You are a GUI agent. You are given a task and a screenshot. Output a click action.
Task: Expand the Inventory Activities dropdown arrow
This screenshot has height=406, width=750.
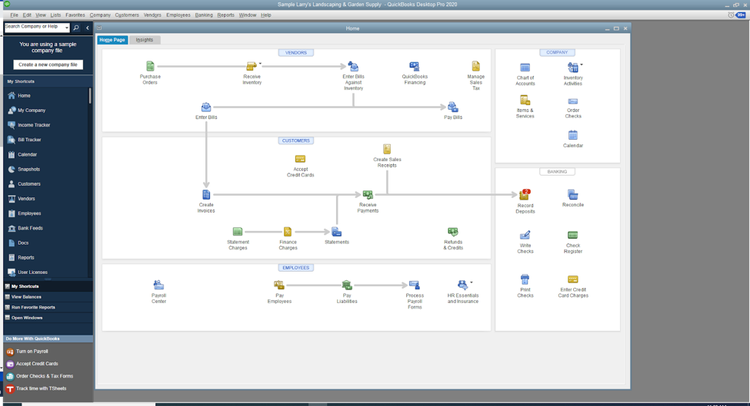(582, 64)
